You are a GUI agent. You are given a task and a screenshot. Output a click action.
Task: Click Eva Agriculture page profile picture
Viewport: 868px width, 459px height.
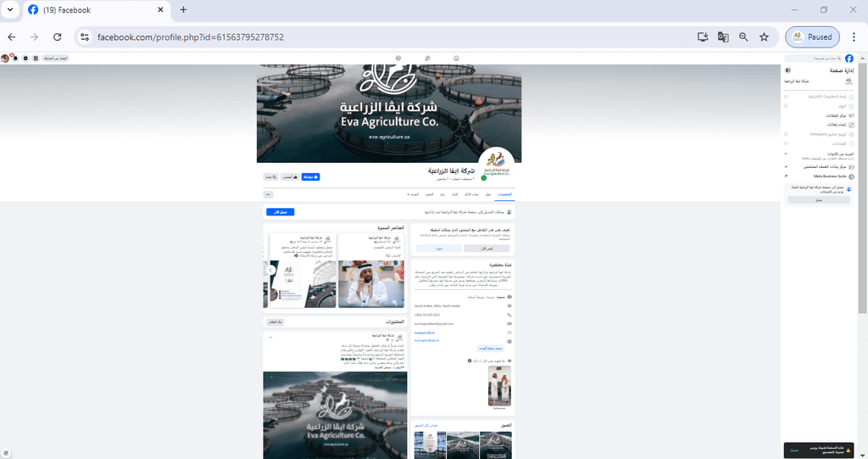pyautogui.click(x=496, y=165)
